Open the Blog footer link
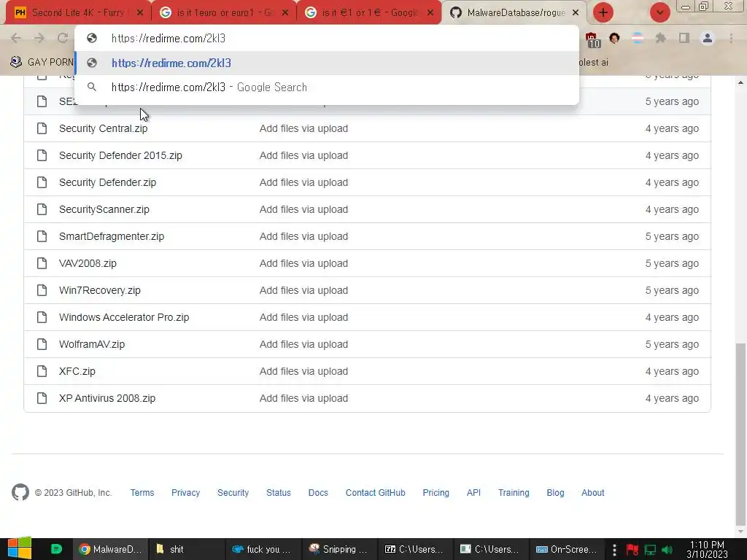 [x=555, y=493]
